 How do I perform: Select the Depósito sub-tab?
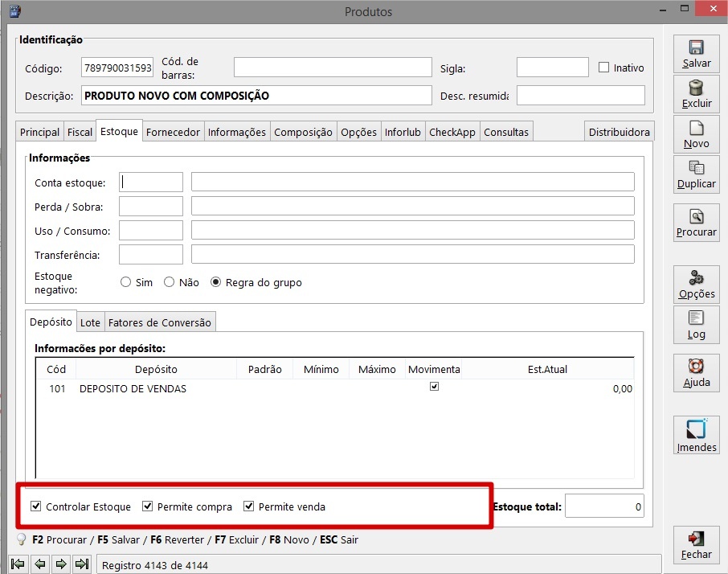click(x=51, y=322)
